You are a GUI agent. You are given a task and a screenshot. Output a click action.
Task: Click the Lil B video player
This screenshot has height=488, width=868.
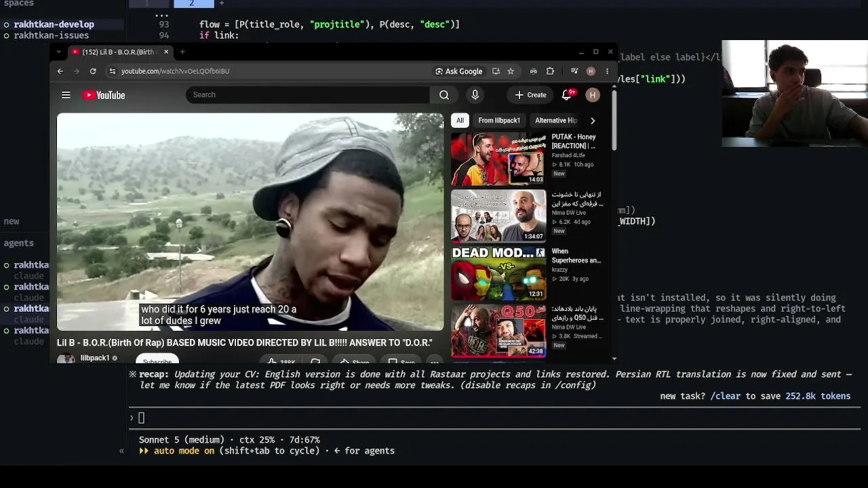tap(250, 222)
